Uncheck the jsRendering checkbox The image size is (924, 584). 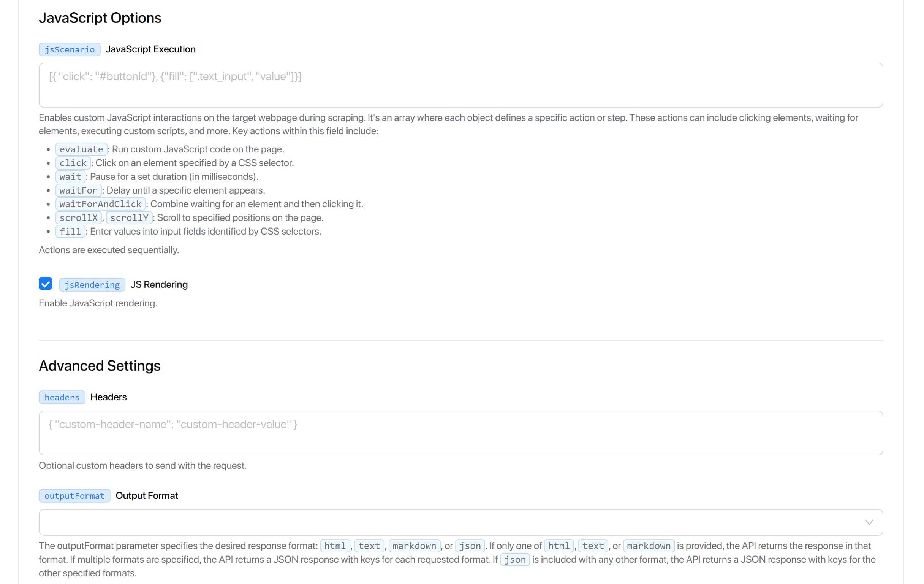45,284
